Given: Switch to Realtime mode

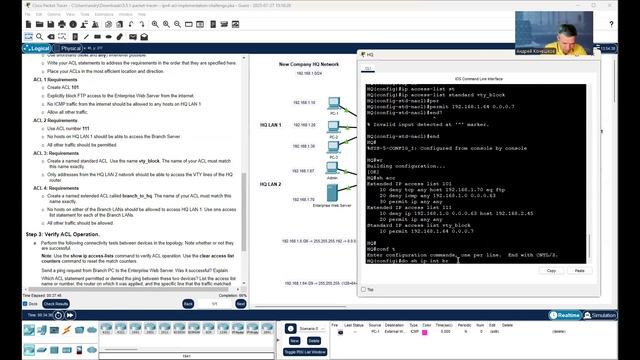Looking at the screenshot, I should 565,315.
